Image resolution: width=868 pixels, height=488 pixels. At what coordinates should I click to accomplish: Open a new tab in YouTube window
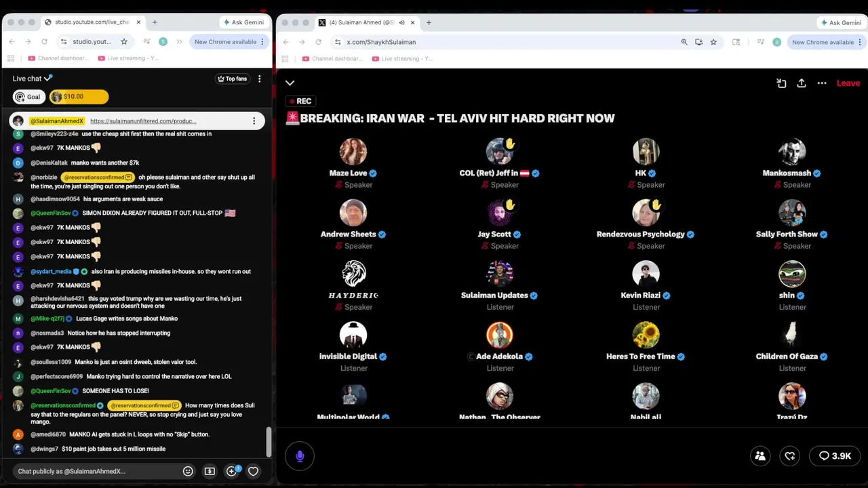point(155,22)
